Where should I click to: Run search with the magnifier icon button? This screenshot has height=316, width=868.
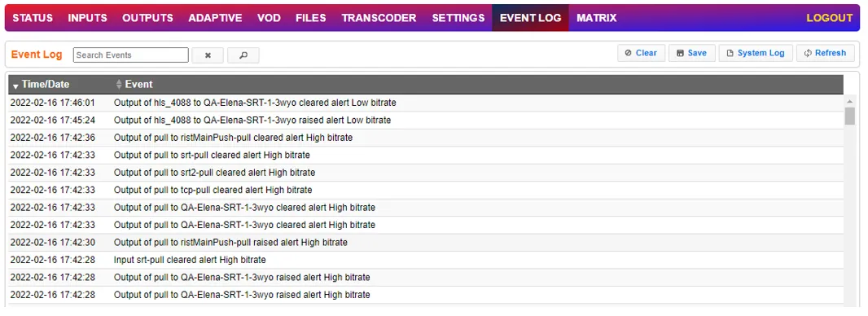pyautogui.click(x=243, y=55)
